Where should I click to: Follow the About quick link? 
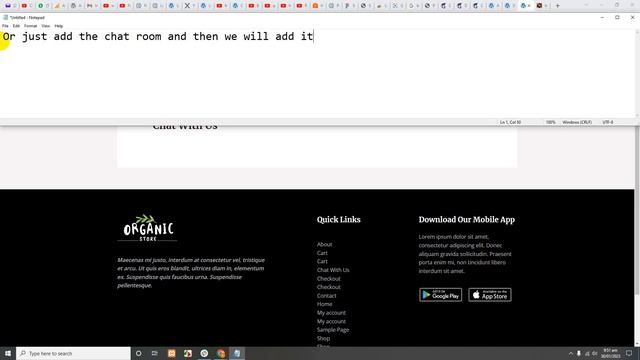coord(324,244)
